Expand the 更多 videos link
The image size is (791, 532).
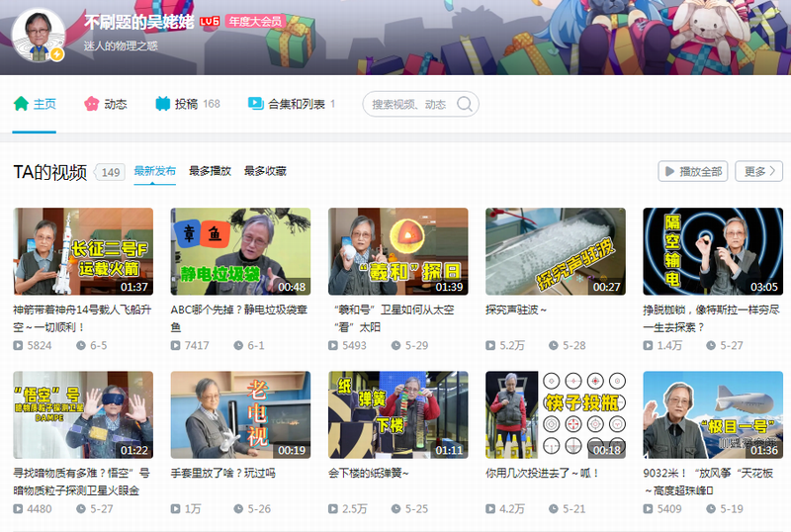tap(761, 171)
